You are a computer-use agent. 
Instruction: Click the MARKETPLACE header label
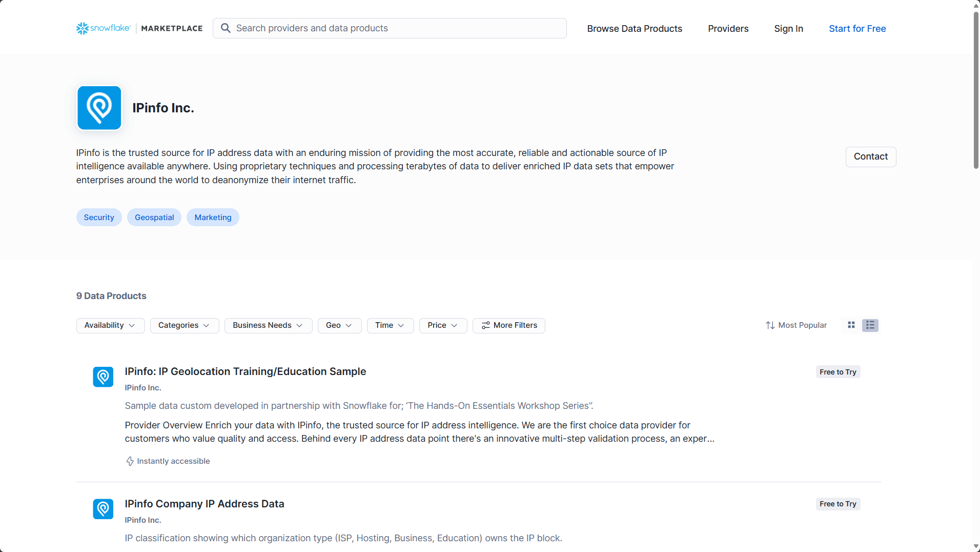coord(172,28)
